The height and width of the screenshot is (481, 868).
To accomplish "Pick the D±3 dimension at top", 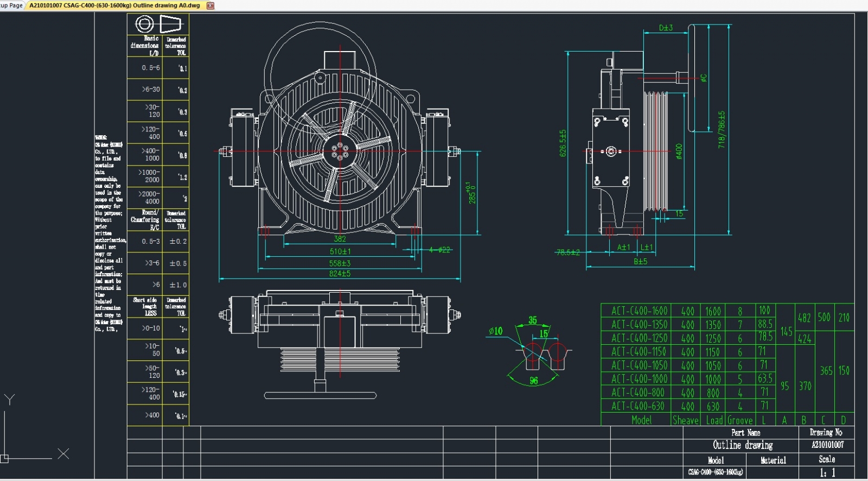I will (x=666, y=28).
